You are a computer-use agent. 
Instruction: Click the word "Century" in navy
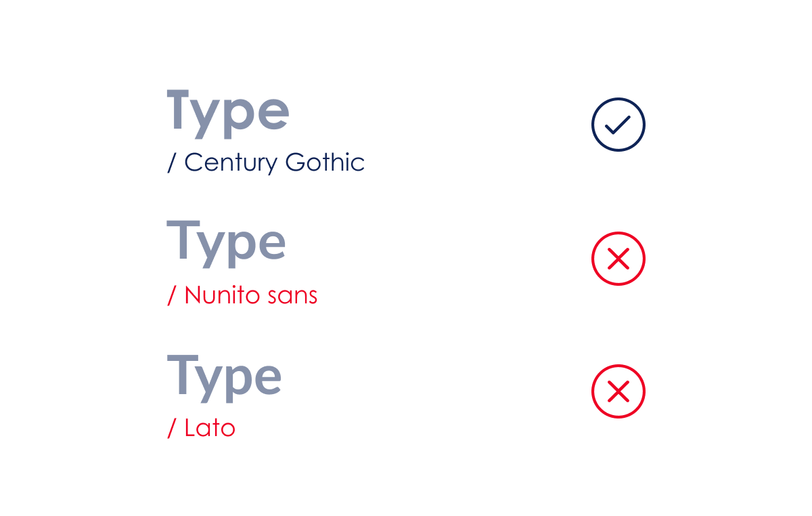(231, 163)
